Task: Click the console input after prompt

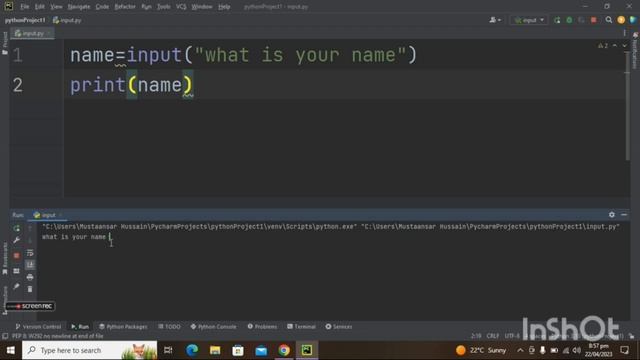Action: tap(109, 237)
